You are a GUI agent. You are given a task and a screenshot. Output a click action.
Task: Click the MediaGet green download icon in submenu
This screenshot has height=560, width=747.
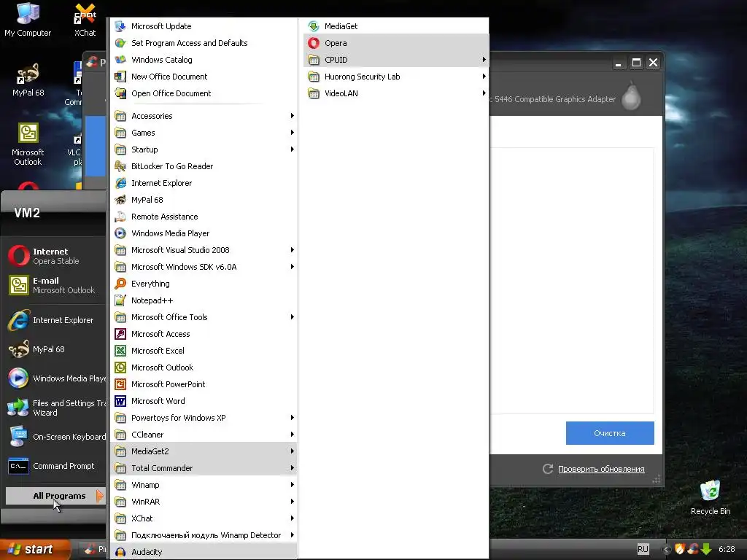[x=314, y=26]
